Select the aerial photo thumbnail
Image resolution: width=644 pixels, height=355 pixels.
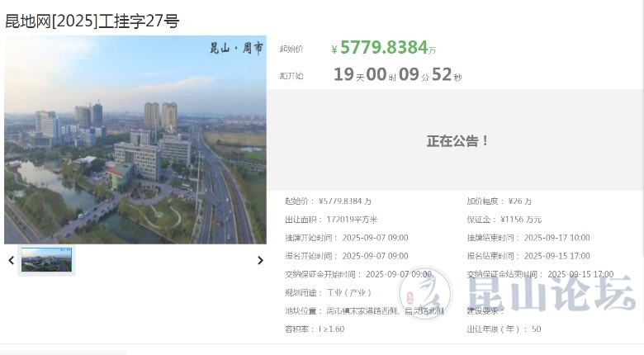[x=47, y=260]
